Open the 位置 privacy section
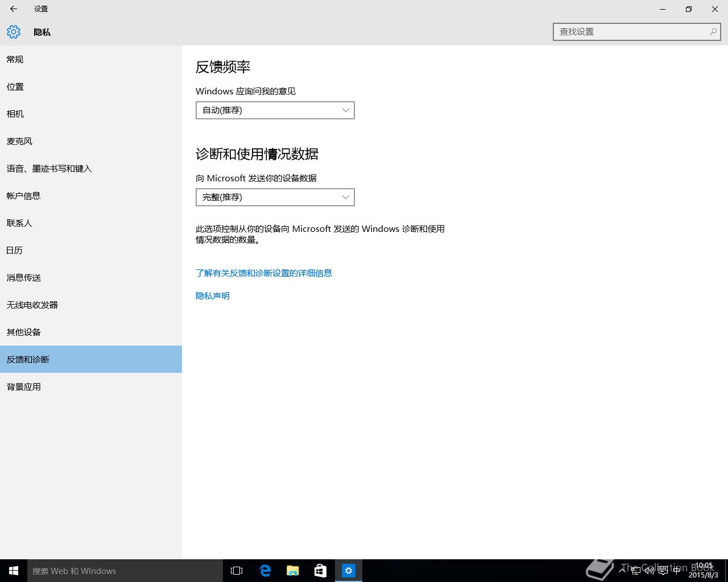This screenshot has height=582, width=728. click(x=91, y=86)
